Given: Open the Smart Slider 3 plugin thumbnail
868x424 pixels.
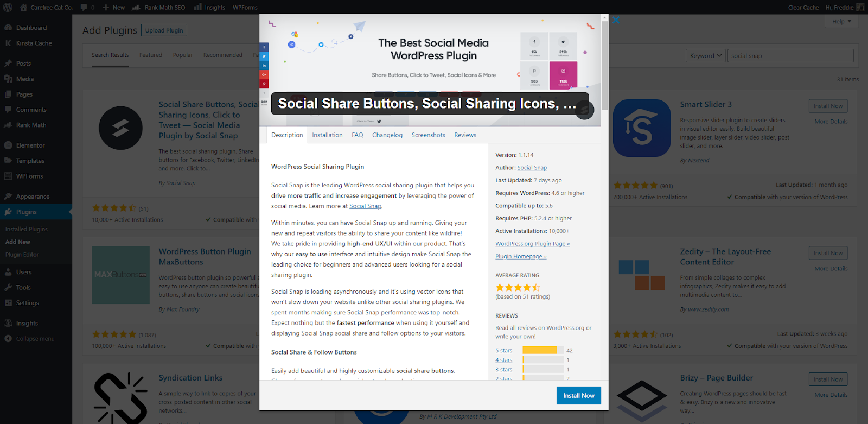Looking at the screenshot, I should pos(642,128).
